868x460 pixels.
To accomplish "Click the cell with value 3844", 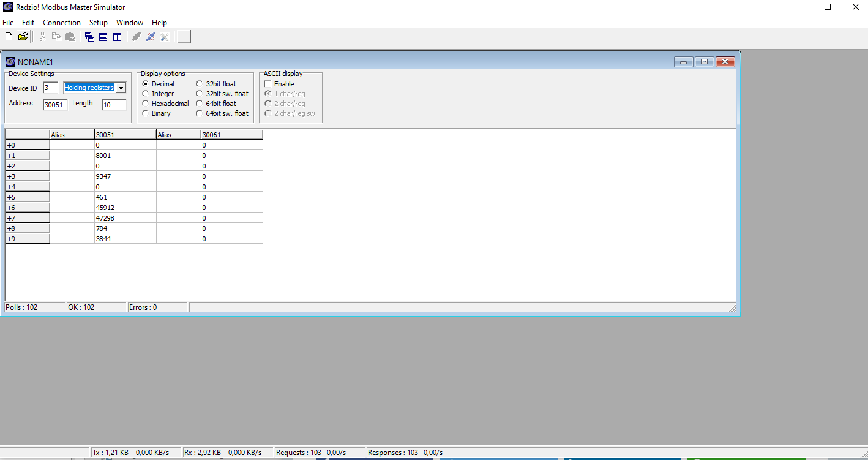I will pyautogui.click(x=125, y=239).
